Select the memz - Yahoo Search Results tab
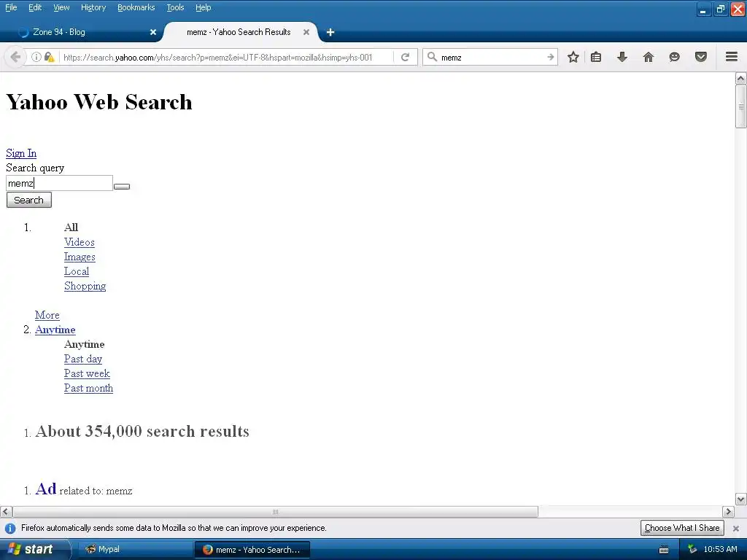Image resolution: width=747 pixels, height=560 pixels. pos(241,32)
